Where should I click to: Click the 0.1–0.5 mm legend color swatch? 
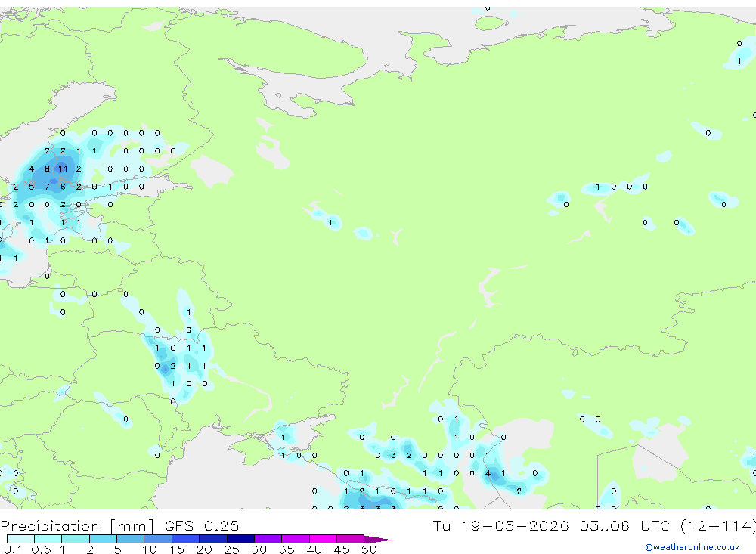tap(20, 539)
